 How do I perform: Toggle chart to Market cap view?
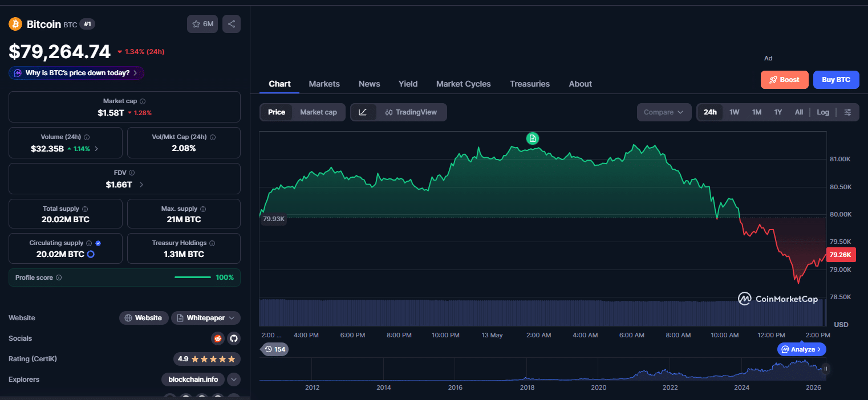318,112
